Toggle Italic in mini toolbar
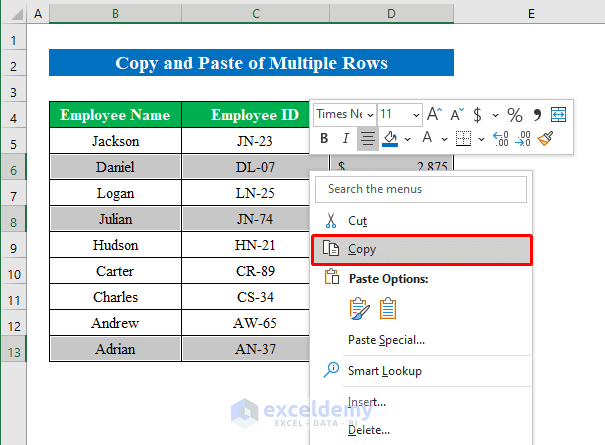Image resolution: width=605 pixels, height=445 pixels. click(346, 138)
